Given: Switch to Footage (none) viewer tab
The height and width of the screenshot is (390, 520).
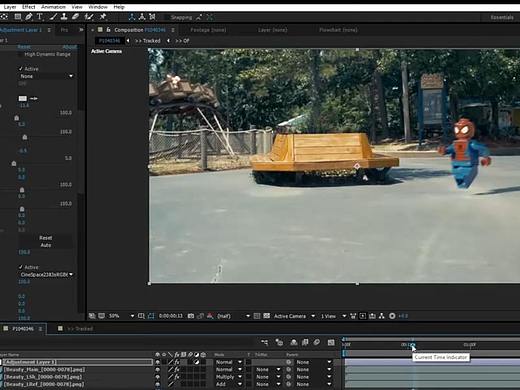Looking at the screenshot, I should pos(208,30).
